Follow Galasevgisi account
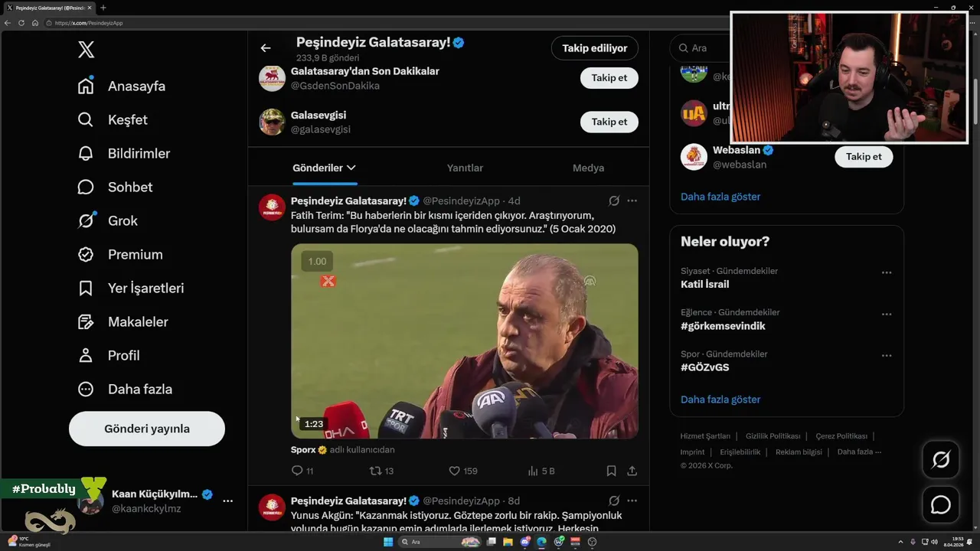This screenshot has height=551, width=980. pyautogui.click(x=609, y=122)
